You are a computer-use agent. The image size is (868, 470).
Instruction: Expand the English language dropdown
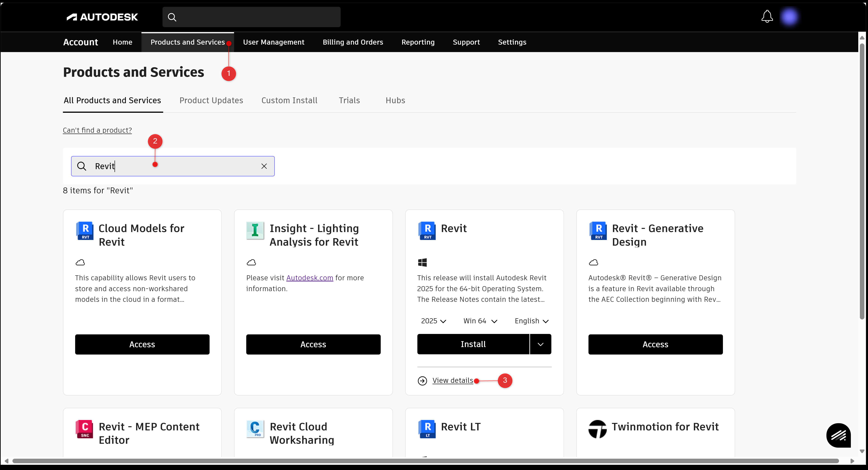coord(532,321)
